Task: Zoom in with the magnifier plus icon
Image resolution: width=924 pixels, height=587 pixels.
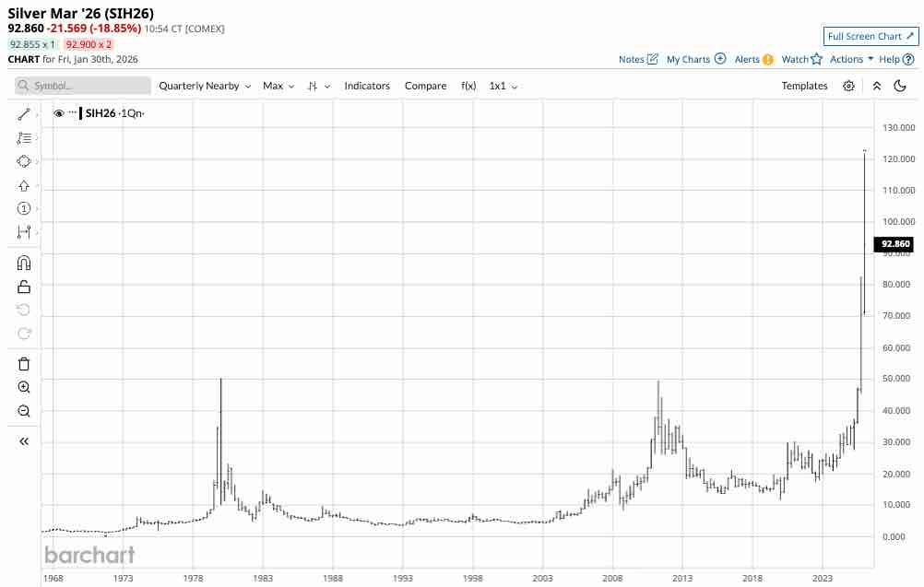Action: click(x=24, y=387)
